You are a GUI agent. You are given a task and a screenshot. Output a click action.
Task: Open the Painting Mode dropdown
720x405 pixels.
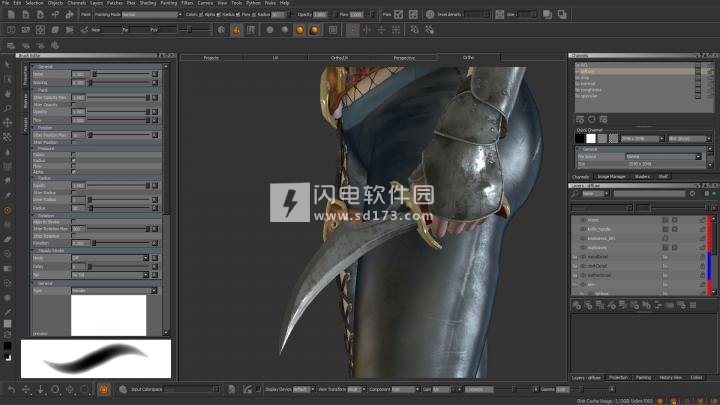coord(152,15)
